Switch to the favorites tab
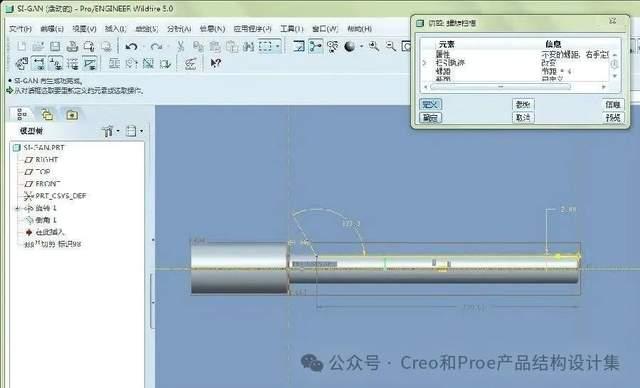Viewport: 640px width, 388px height. pyautogui.click(x=72, y=115)
